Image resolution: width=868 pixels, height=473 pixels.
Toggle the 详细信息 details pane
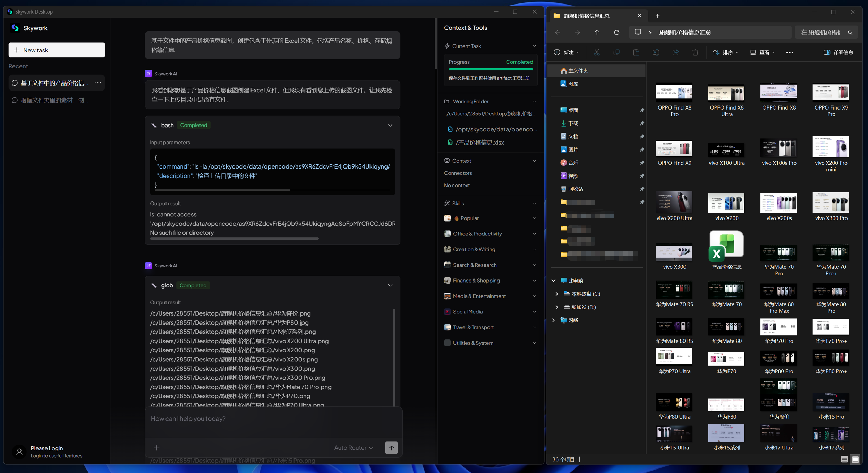838,52
